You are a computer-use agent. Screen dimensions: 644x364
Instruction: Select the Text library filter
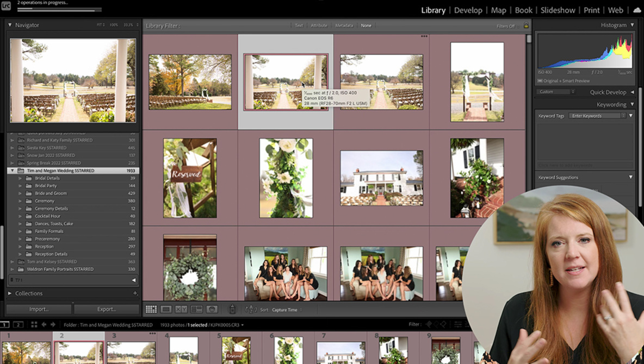click(299, 26)
